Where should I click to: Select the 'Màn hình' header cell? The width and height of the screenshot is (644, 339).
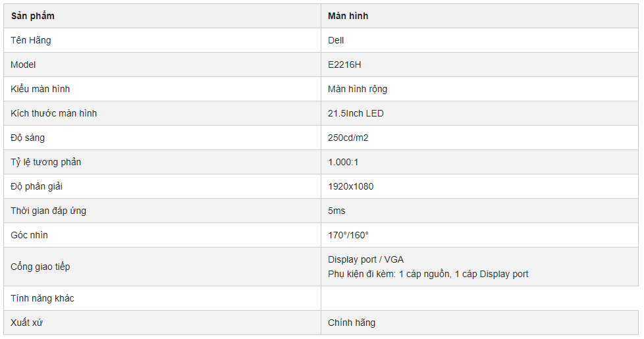point(479,16)
